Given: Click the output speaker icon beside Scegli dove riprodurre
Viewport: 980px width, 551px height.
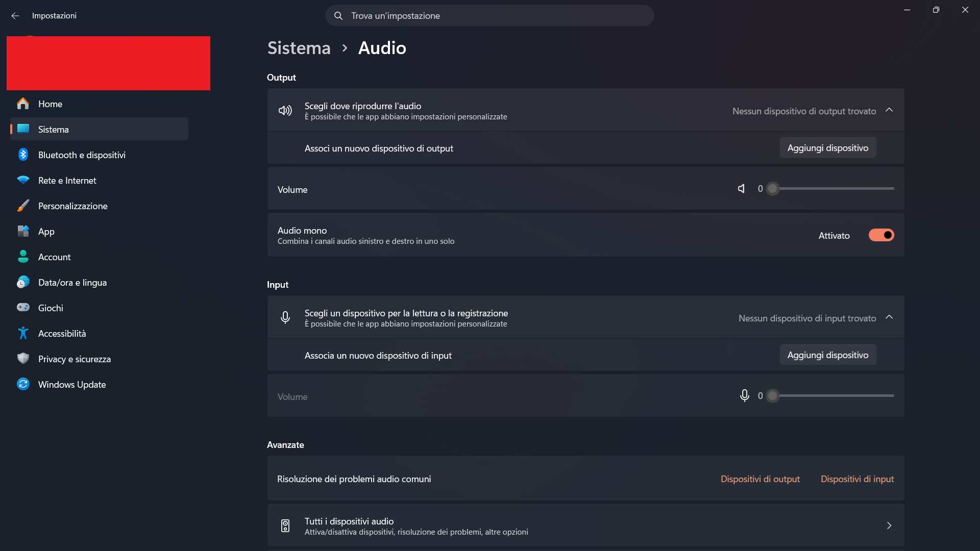Looking at the screenshot, I should tap(285, 110).
